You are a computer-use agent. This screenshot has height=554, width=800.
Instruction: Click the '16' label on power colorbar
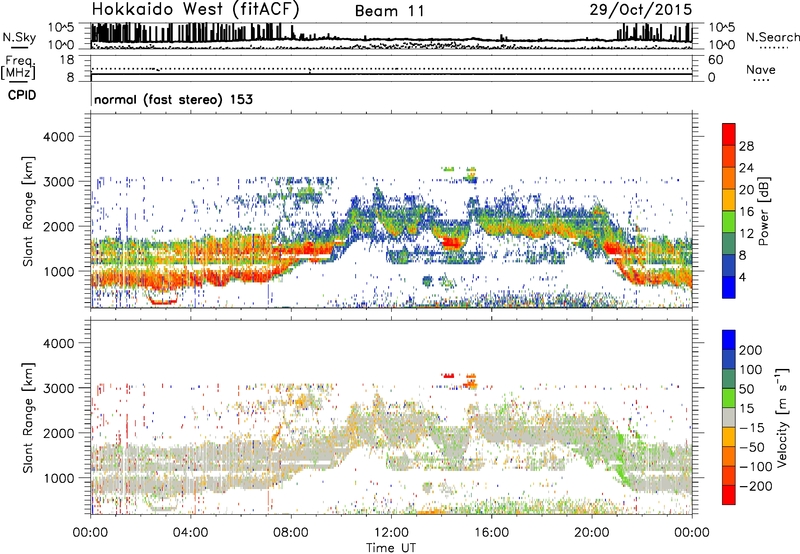click(746, 212)
